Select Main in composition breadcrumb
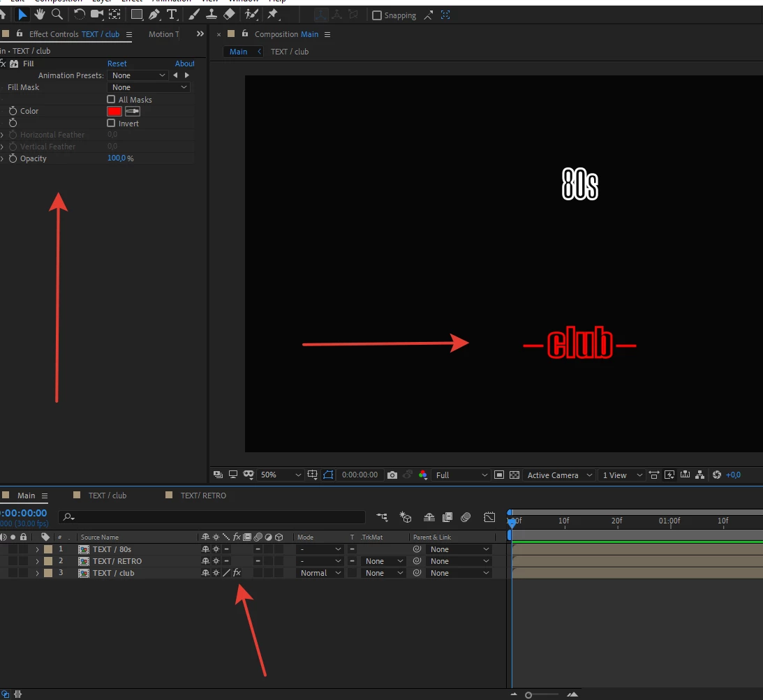The image size is (763, 700). coord(239,52)
